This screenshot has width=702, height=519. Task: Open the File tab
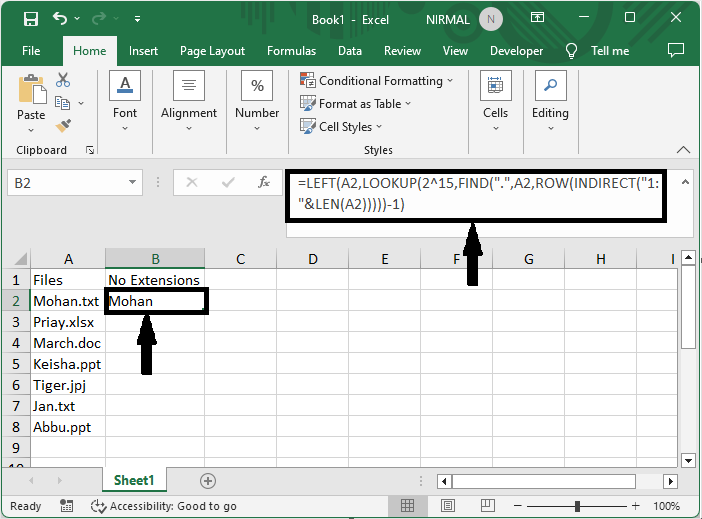click(31, 51)
